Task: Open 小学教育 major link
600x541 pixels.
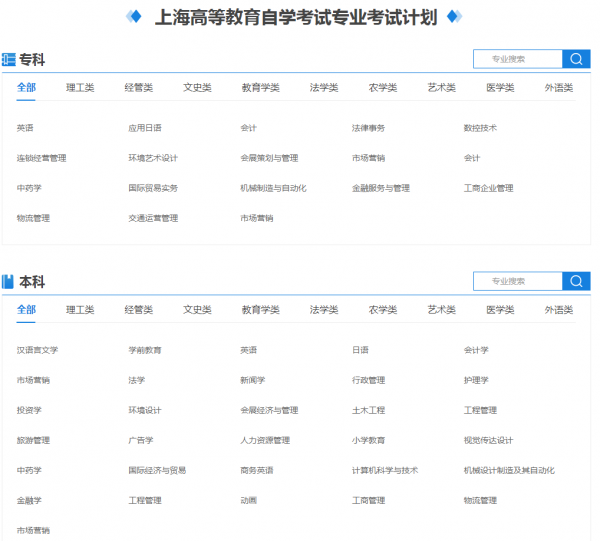Action: 368,440
